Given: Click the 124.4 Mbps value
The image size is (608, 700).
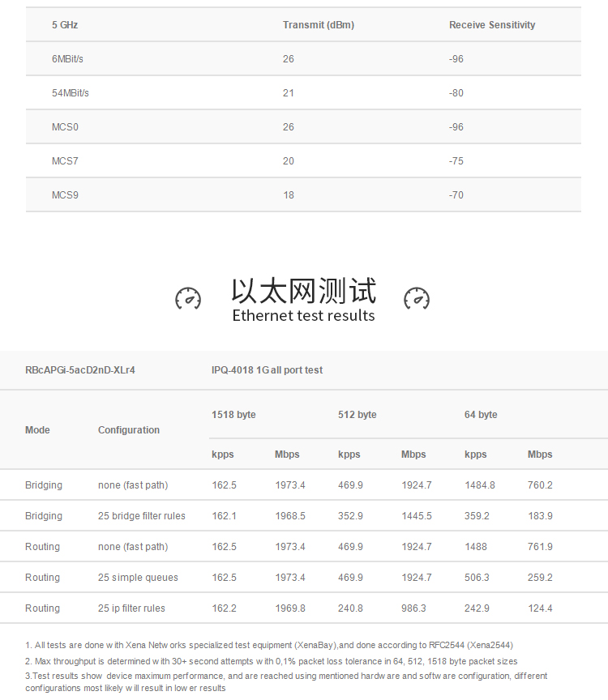Looking at the screenshot, I should 540,608.
